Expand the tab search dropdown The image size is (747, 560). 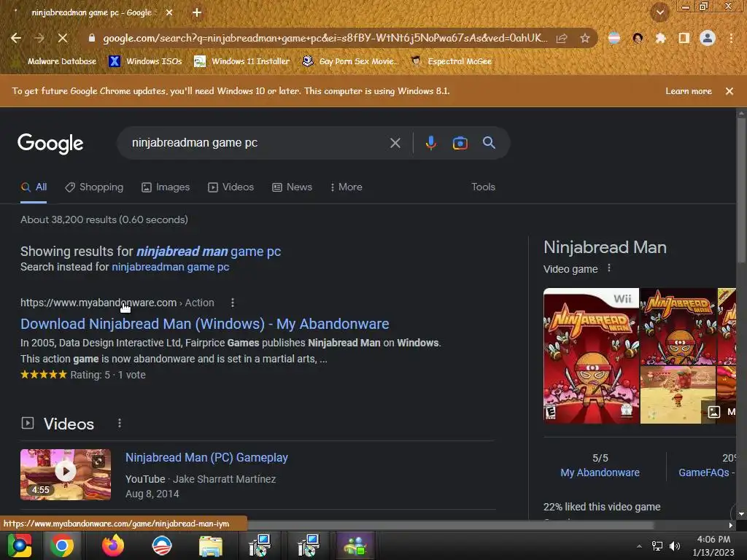pyautogui.click(x=660, y=13)
